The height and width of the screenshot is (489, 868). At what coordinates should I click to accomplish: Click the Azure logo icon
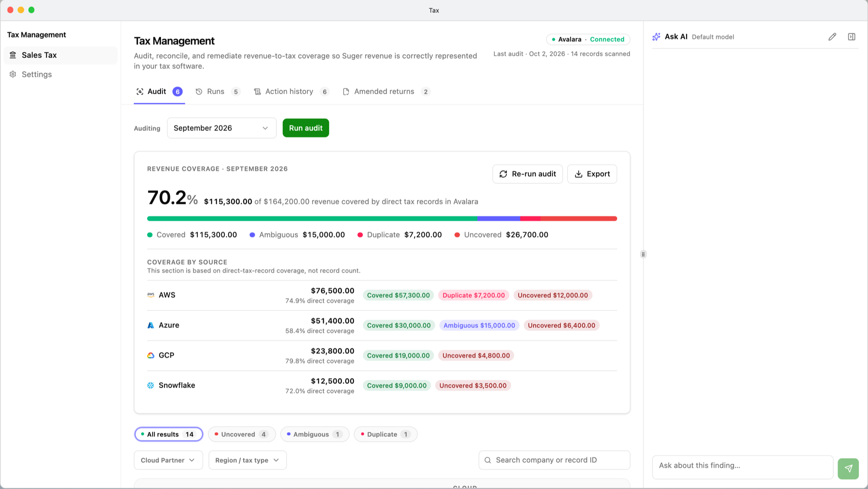click(151, 325)
